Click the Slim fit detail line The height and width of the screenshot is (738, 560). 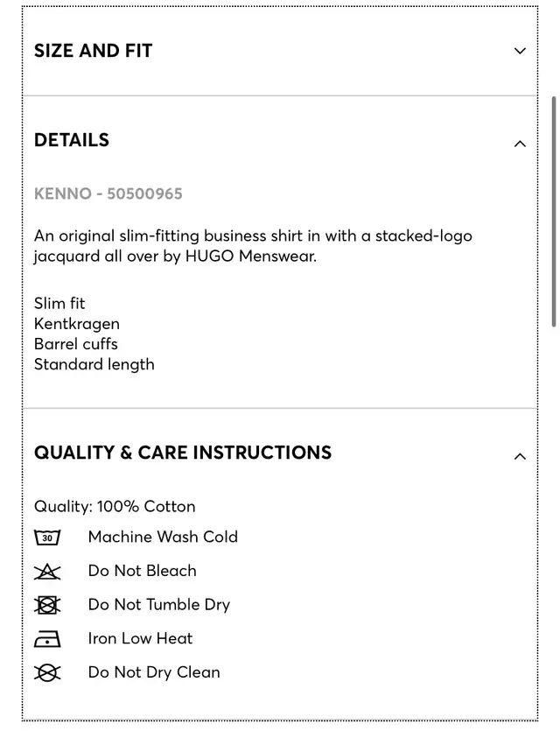59,304
